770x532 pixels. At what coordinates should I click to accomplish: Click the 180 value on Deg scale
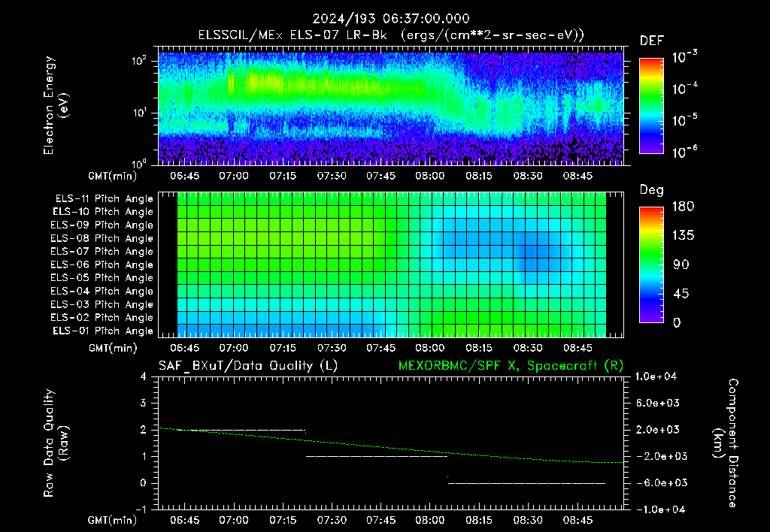point(683,207)
